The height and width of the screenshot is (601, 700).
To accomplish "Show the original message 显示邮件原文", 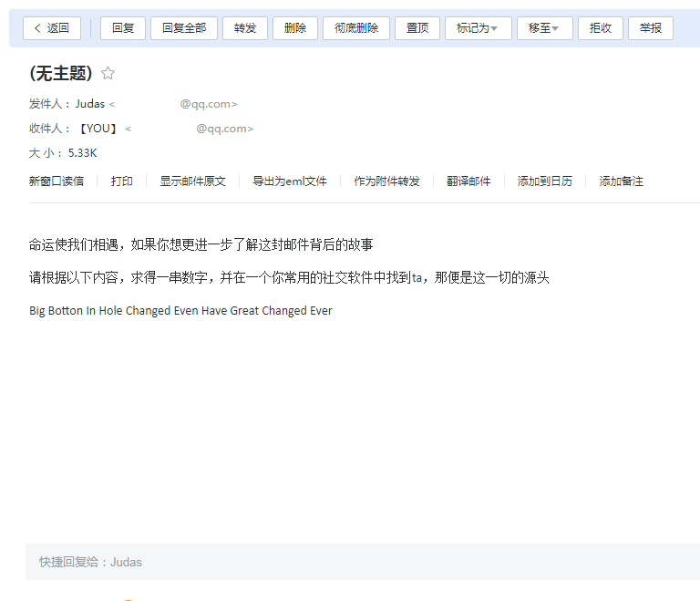I will [192, 181].
